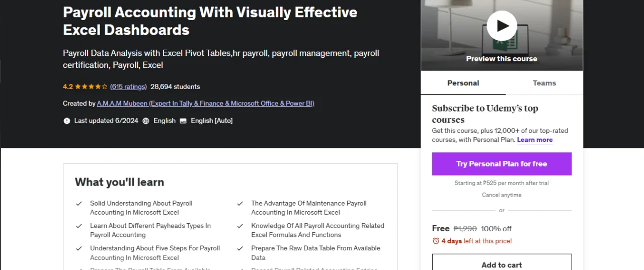Screen dimensions: 644x270
Task: Click the Payroll Data Analysis course subtitle
Action: click(x=221, y=59)
